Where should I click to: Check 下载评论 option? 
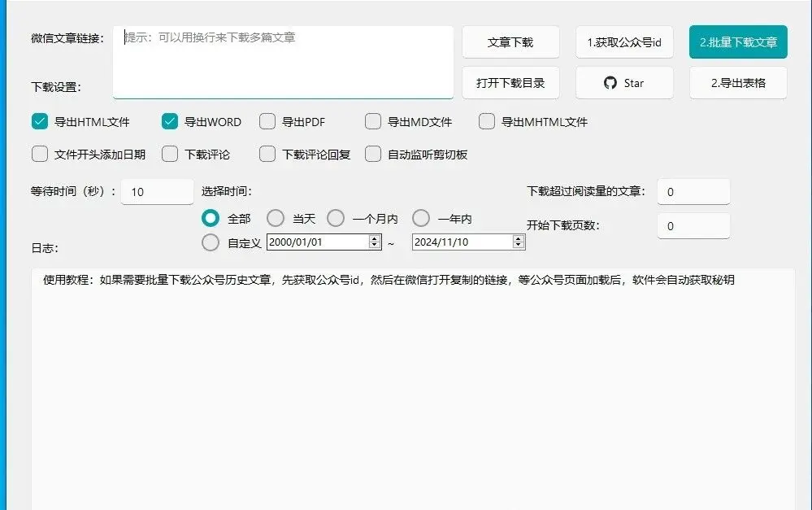170,154
